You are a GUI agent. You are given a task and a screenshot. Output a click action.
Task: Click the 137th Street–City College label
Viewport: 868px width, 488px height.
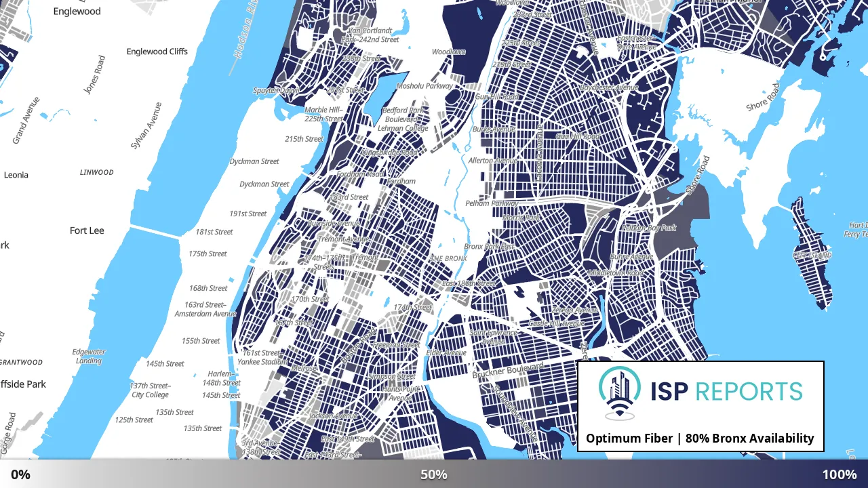[x=150, y=390]
